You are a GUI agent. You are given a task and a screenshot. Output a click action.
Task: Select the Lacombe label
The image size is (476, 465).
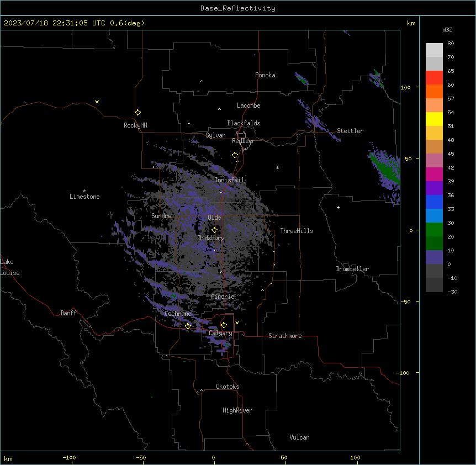click(248, 105)
